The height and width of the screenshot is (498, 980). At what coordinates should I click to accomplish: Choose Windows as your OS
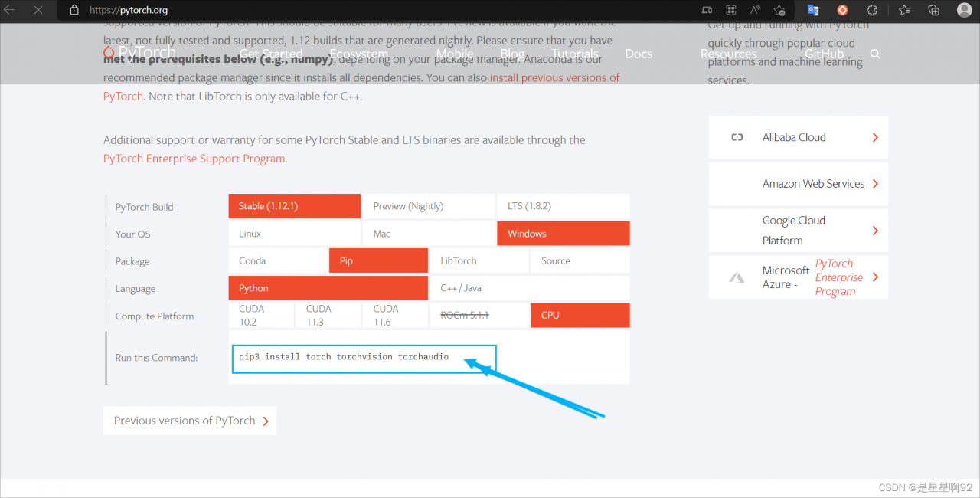pyautogui.click(x=563, y=234)
